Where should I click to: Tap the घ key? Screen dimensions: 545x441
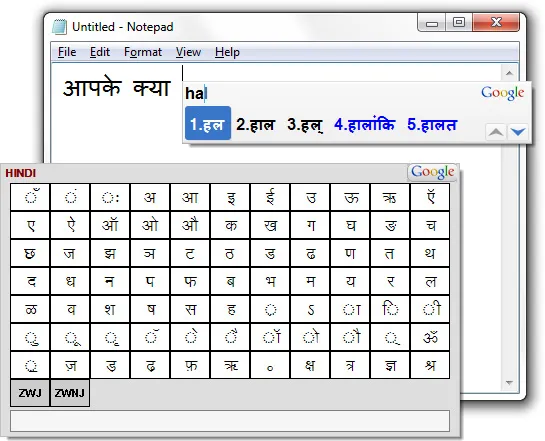350,226
